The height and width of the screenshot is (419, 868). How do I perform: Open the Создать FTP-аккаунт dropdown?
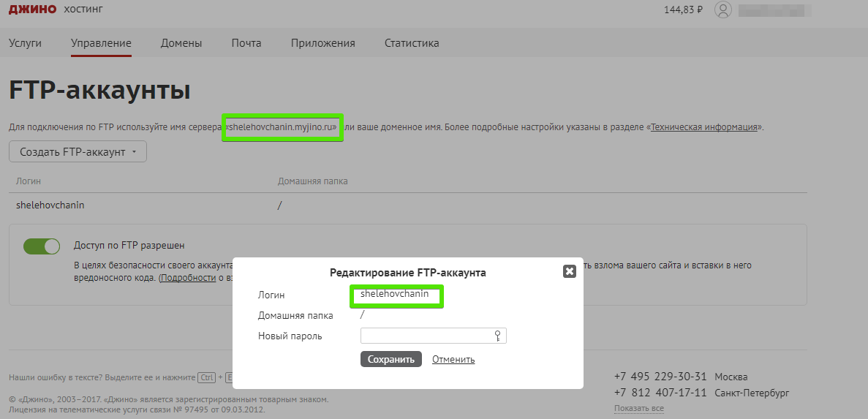[x=78, y=151]
